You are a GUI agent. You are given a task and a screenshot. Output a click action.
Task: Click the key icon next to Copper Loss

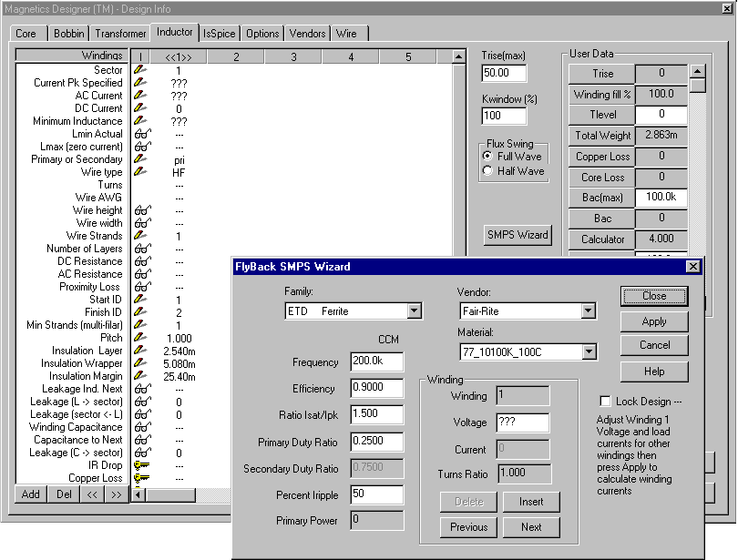[x=140, y=478]
